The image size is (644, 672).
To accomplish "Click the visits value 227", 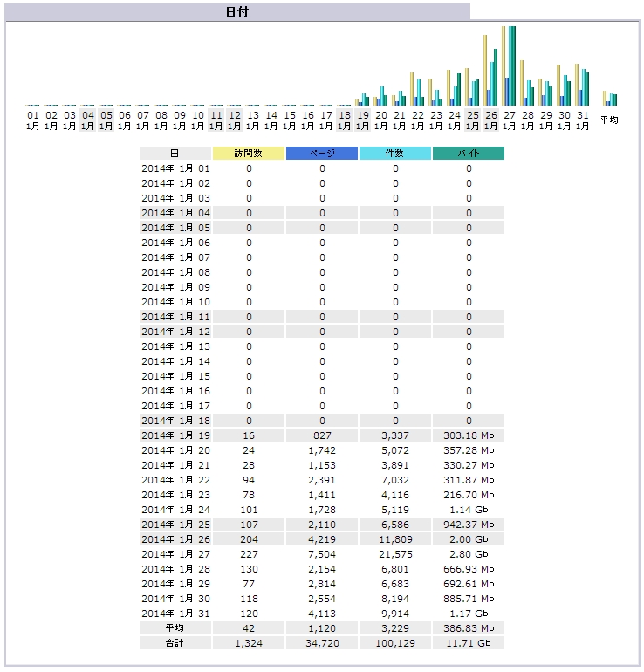I will coord(249,554).
